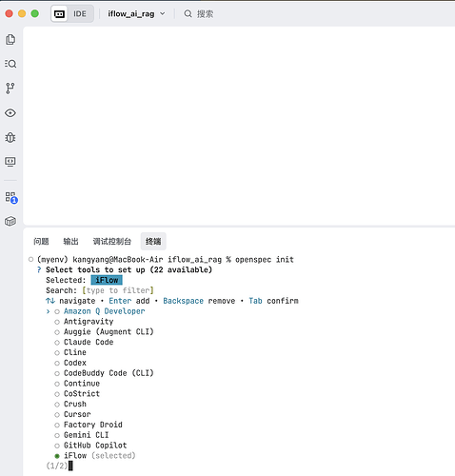Click the 搜索 search field
455x476 pixels.
[x=199, y=14]
